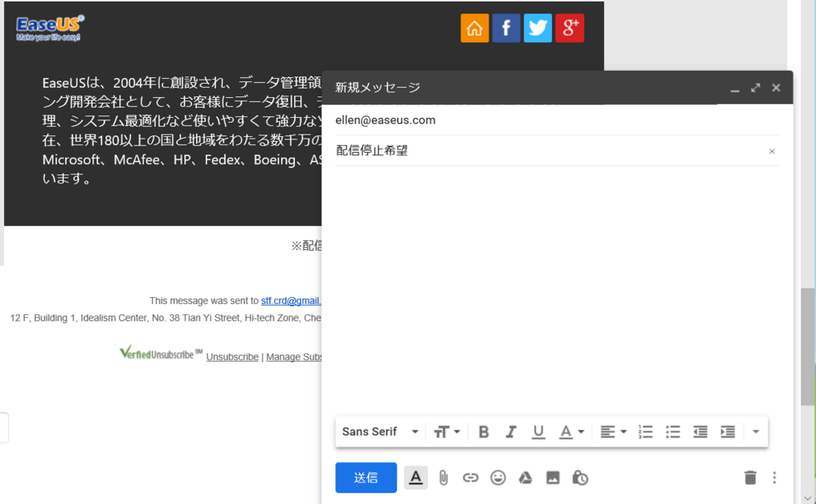Image resolution: width=816 pixels, height=504 pixels.
Task: Click the EaseUS logo in the email header
Action: point(50,28)
